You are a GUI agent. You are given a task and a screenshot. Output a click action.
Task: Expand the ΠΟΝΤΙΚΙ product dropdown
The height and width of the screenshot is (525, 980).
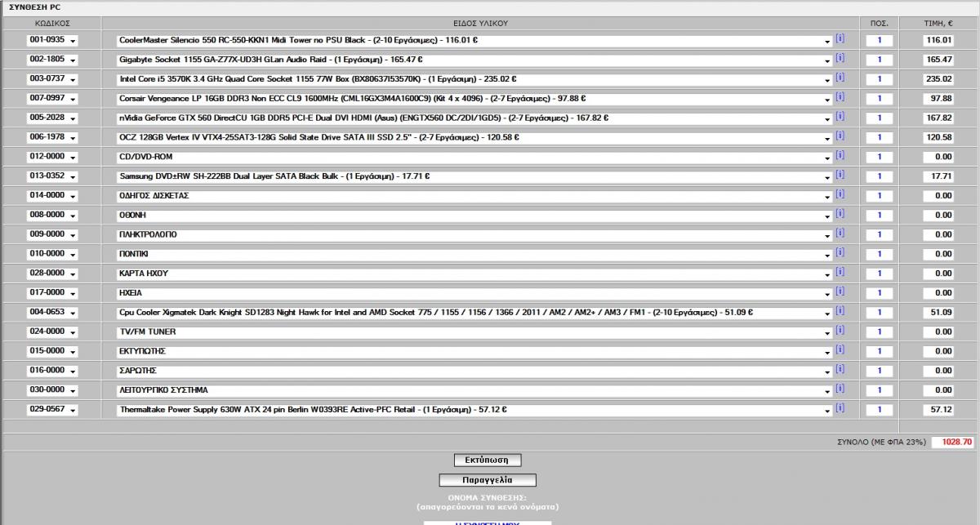474,254
